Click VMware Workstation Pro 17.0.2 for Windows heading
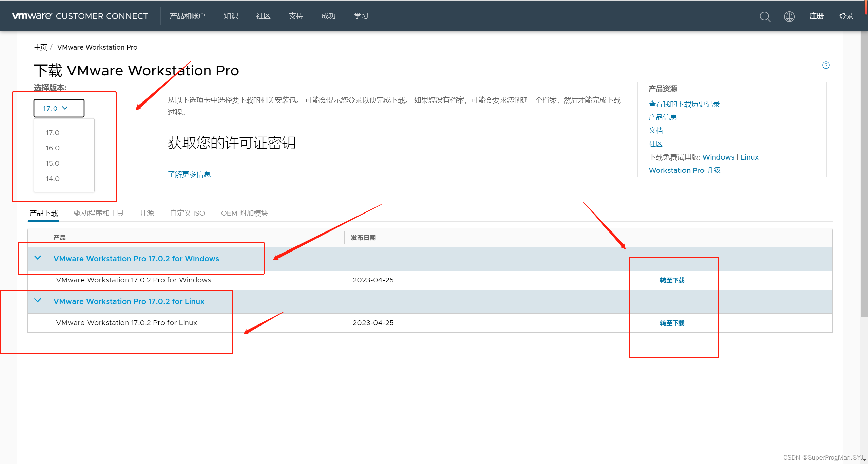This screenshot has height=464, width=868. pyautogui.click(x=136, y=259)
